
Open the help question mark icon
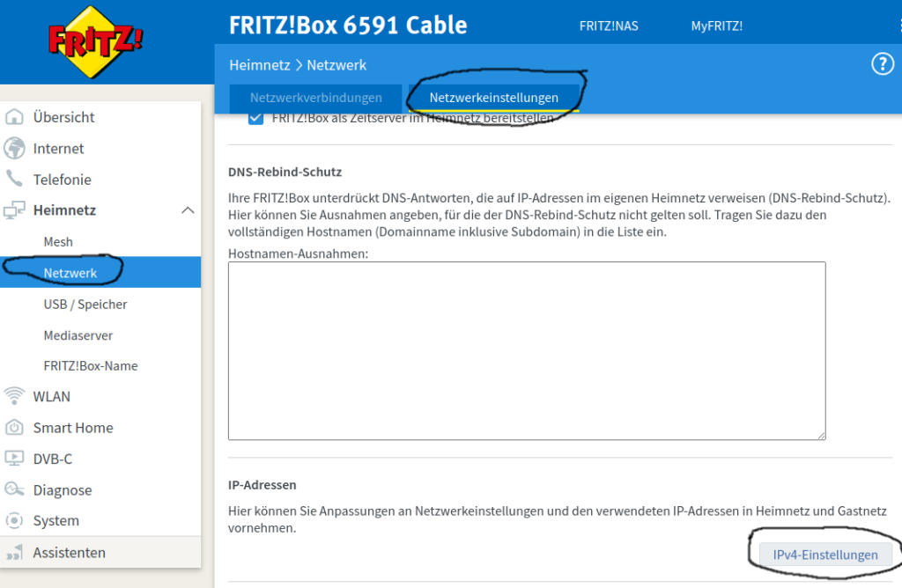883,63
